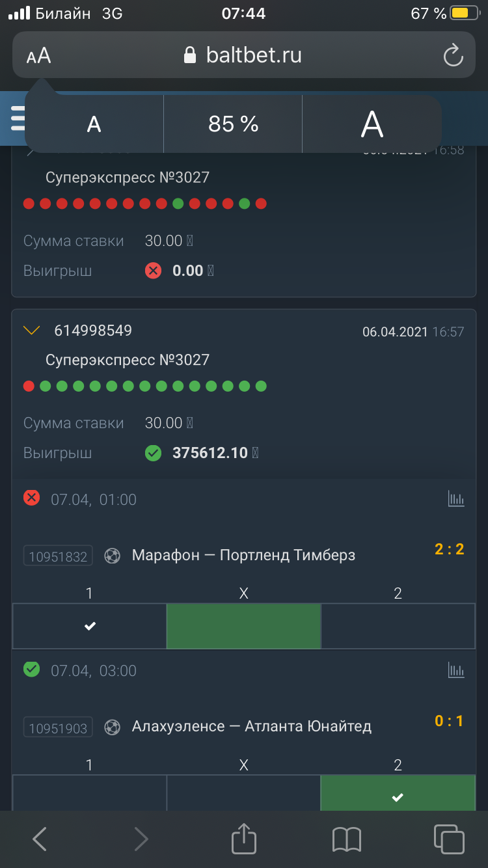488x868 pixels.
Task: Go back with Safari back arrow
Action: [x=40, y=839]
